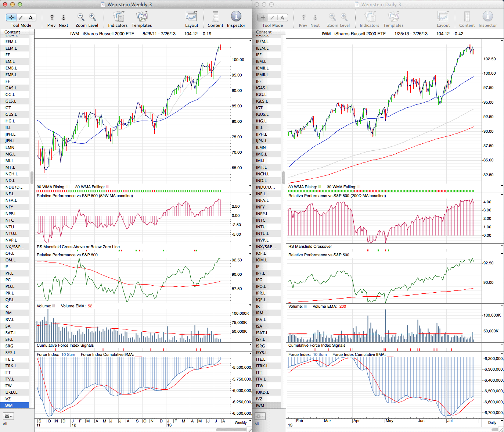Select the crosshair tool in Weekly window
The height and width of the screenshot is (432, 504).
pos(11,17)
